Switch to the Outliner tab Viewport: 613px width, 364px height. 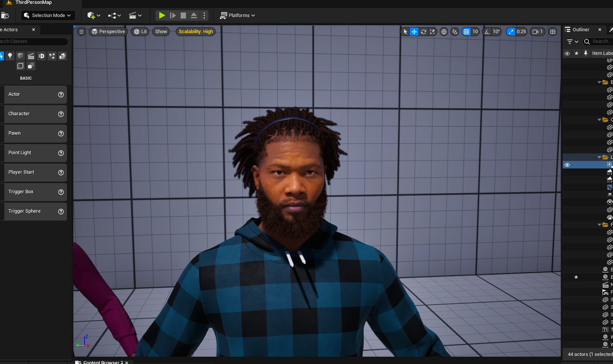coord(581,30)
